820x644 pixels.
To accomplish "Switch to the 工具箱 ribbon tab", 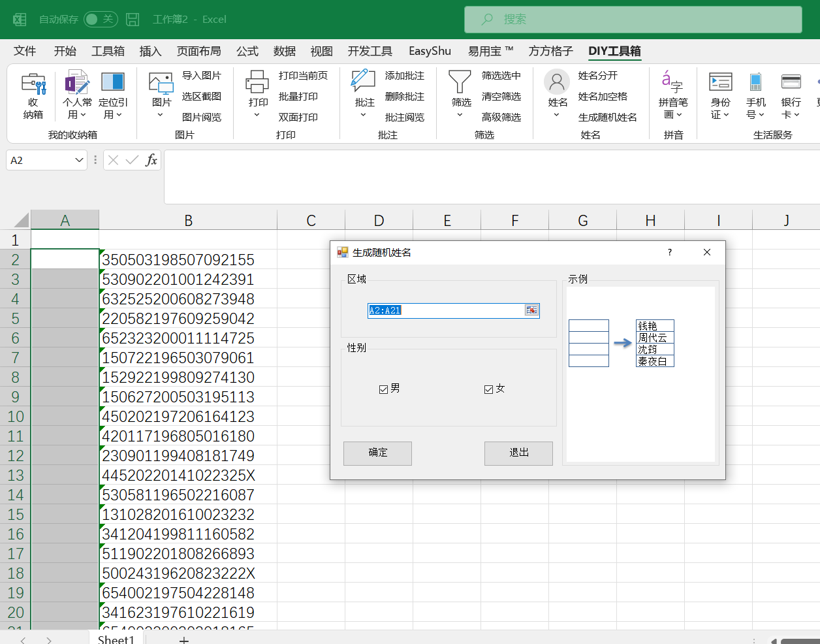I will 108,51.
